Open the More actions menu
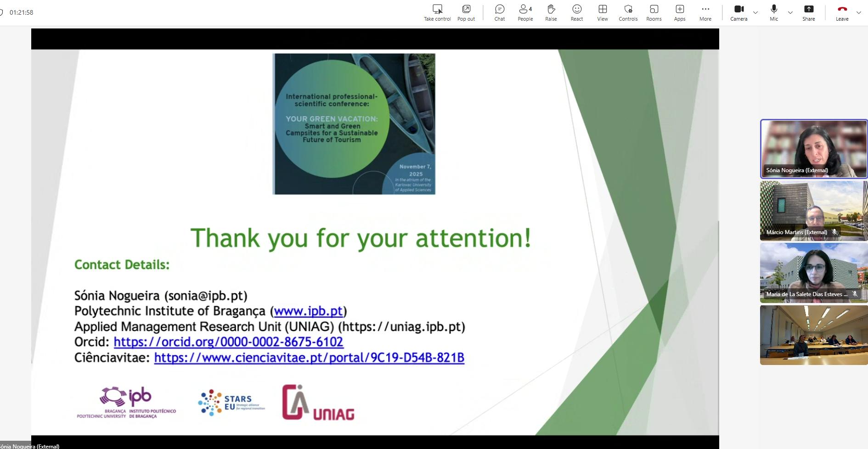Image resolution: width=868 pixels, height=449 pixels. point(705,10)
